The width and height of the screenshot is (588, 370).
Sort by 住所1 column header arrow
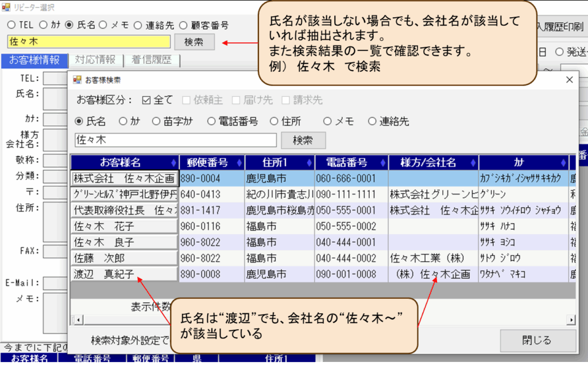310,163
